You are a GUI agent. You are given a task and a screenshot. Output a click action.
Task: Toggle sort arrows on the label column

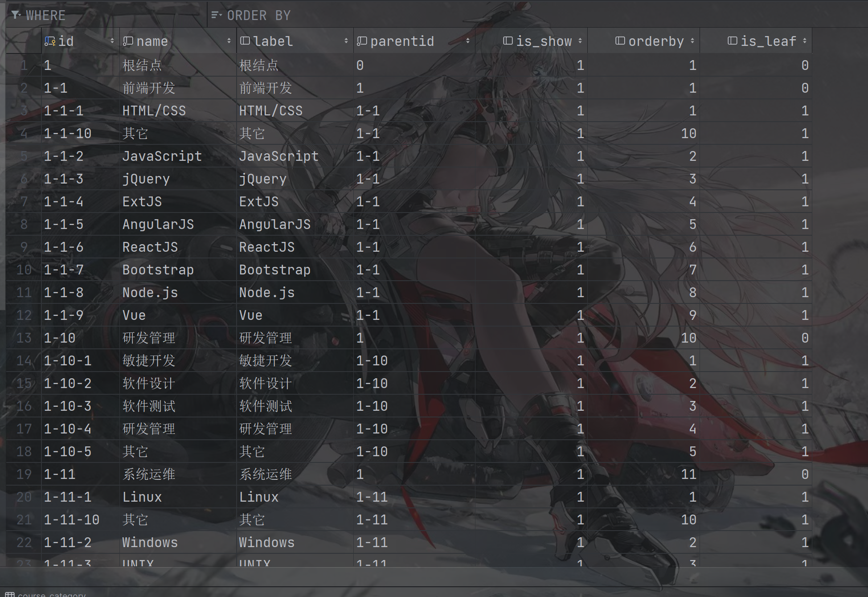[x=346, y=41]
